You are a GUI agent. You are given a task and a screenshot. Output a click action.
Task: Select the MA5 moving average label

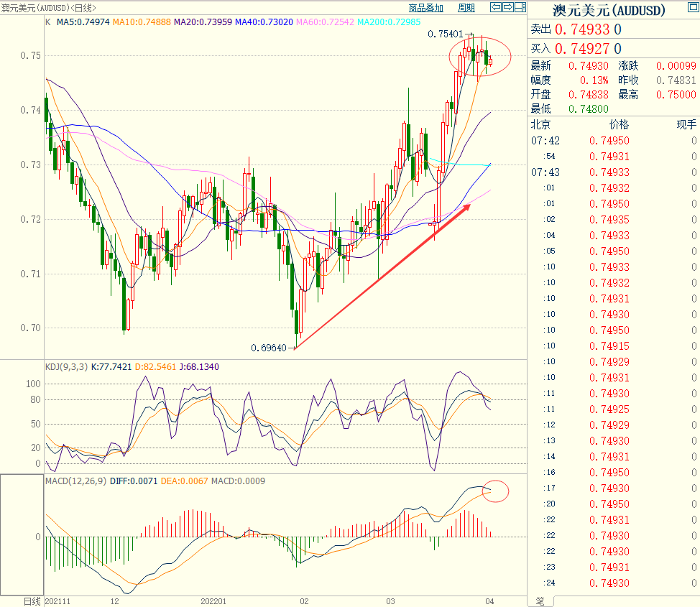pos(81,22)
